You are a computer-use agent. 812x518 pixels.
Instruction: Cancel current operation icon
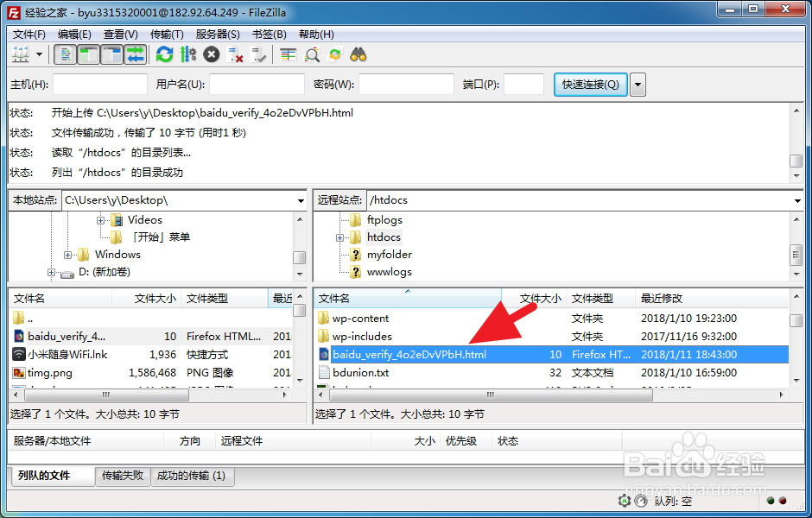click(x=212, y=54)
